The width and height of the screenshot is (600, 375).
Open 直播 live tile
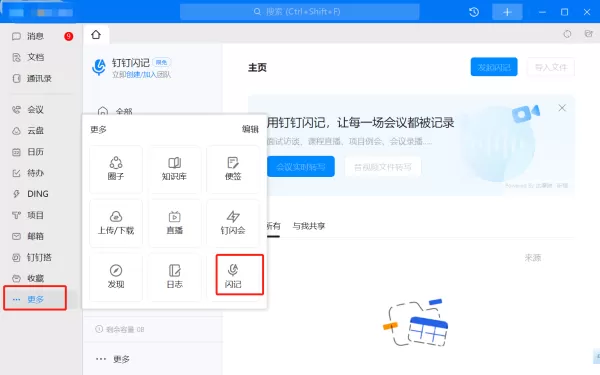[x=174, y=223]
